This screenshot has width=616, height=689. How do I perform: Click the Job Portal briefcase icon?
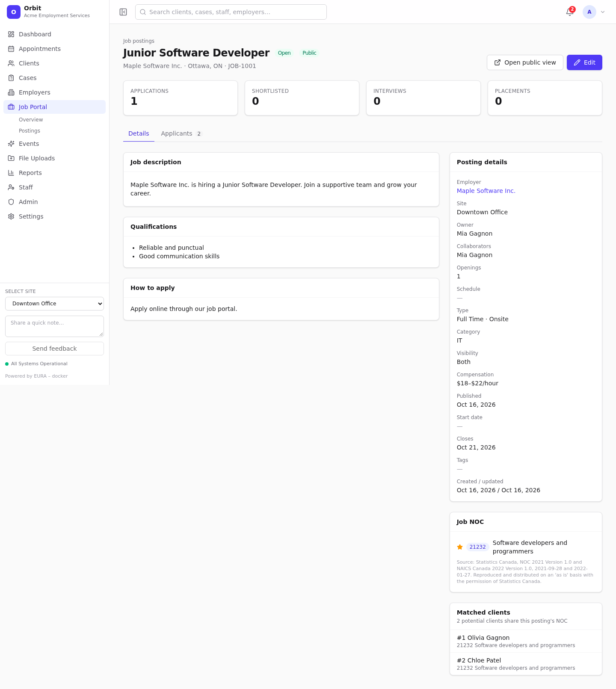(x=11, y=107)
